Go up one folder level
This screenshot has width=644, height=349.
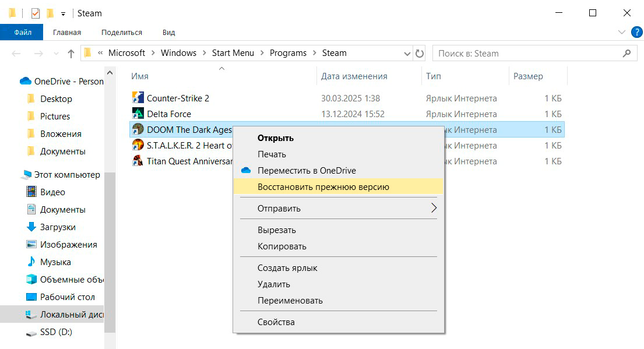coord(71,54)
